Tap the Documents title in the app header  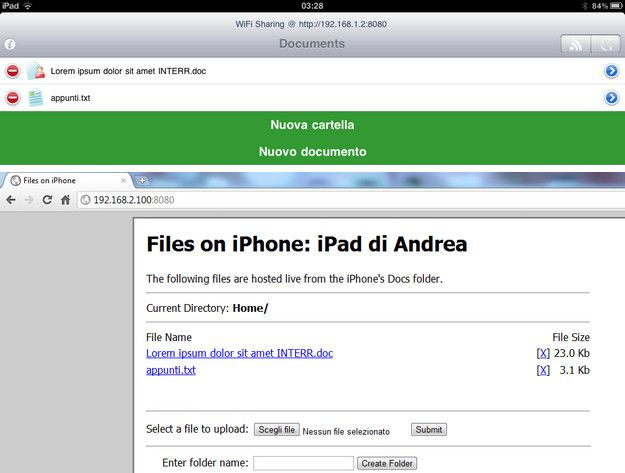click(312, 44)
